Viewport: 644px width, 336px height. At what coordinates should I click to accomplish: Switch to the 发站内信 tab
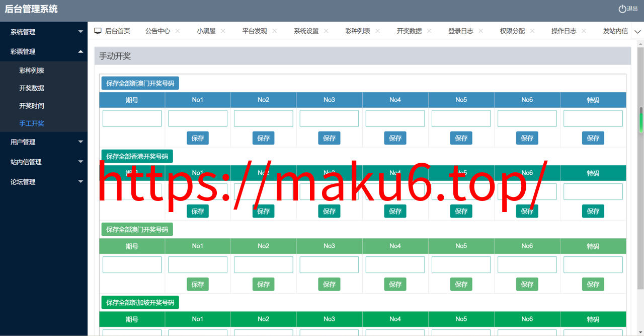pos(615,31)
